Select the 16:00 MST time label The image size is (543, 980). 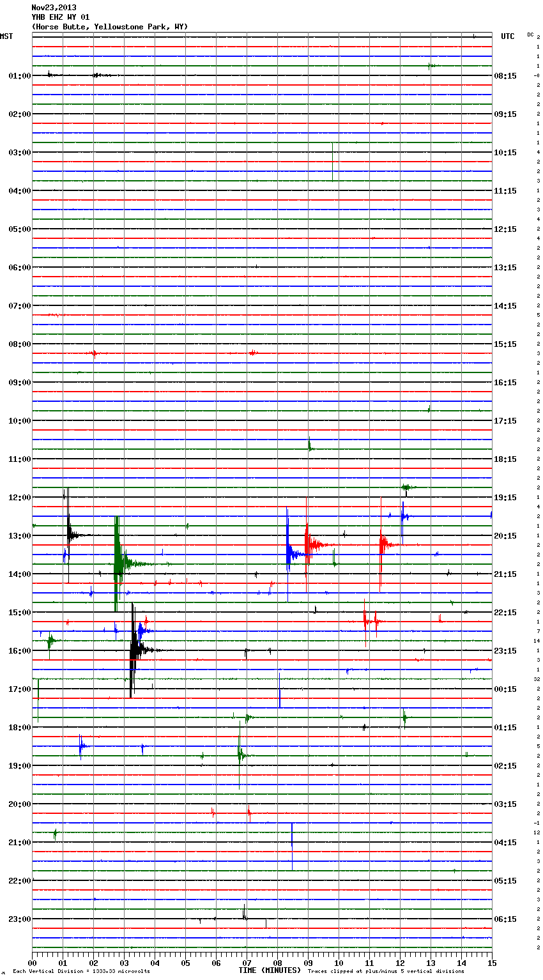click(19, 651)
